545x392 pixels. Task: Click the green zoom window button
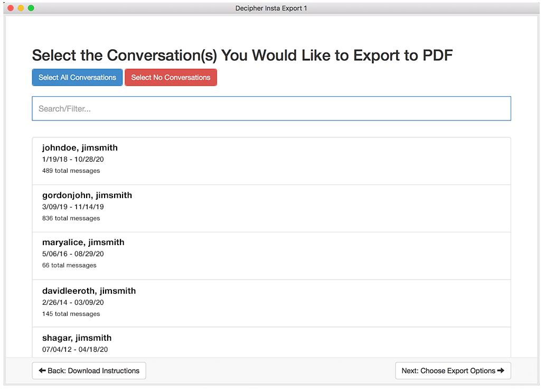point(31,8)
